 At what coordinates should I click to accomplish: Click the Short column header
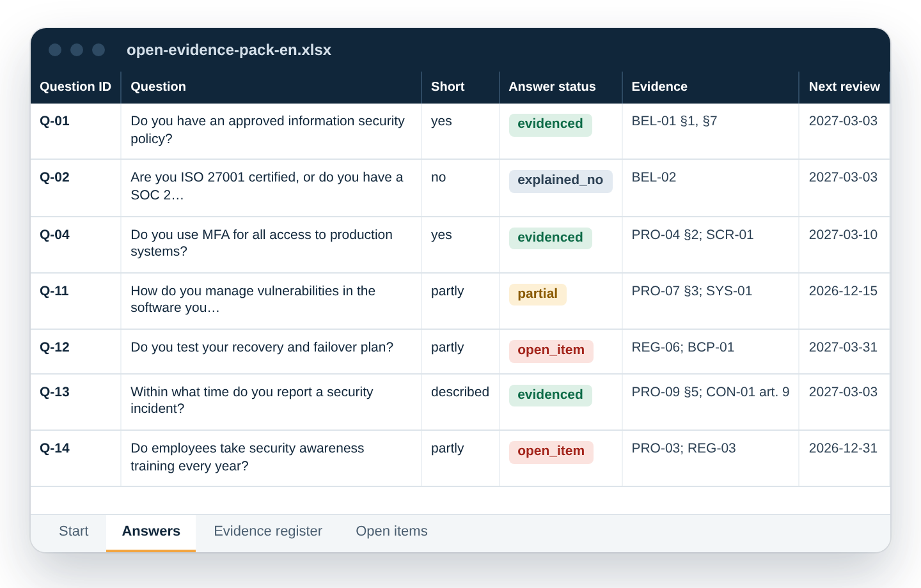click(x=460, y=87)
